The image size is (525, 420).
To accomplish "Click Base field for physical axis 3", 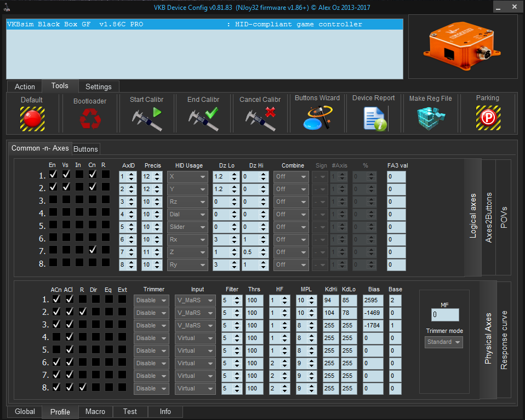I will (x=395, y=326).
